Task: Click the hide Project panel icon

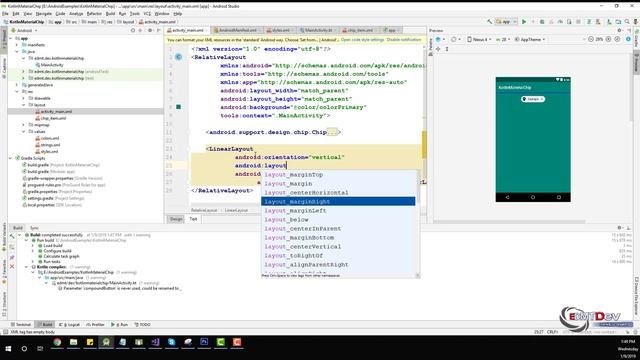Action: tap(159, 30)
